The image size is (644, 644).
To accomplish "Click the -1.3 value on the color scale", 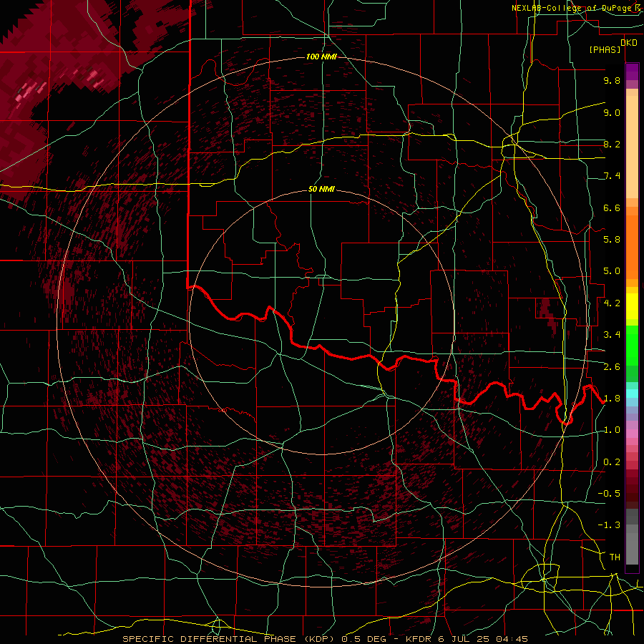I will tap(610, 525).
